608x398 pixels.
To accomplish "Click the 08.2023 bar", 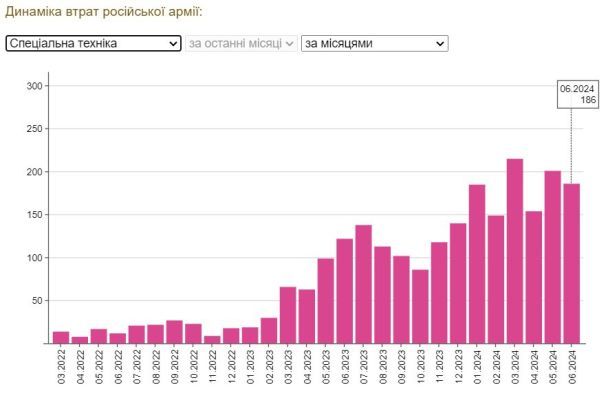I will 382,295.
